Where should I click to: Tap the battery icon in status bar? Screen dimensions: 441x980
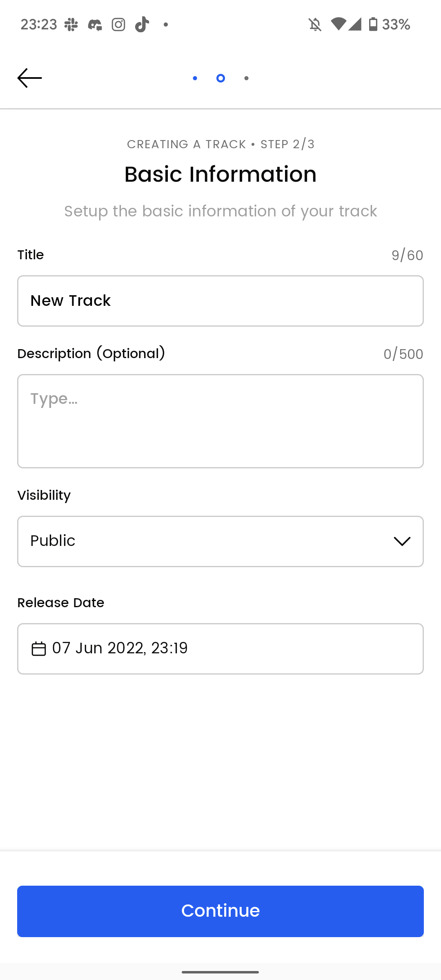pyautogui.click(x=373, y=24)
